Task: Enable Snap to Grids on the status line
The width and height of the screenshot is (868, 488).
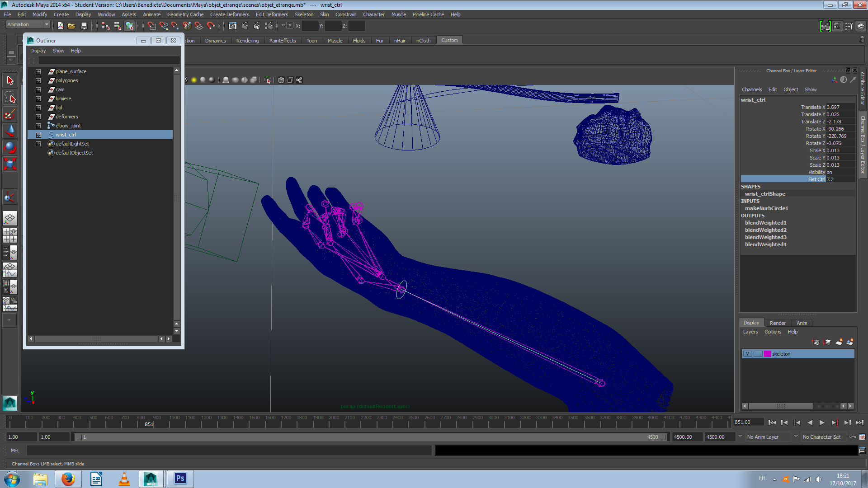Action: click(x=152, y=26)
